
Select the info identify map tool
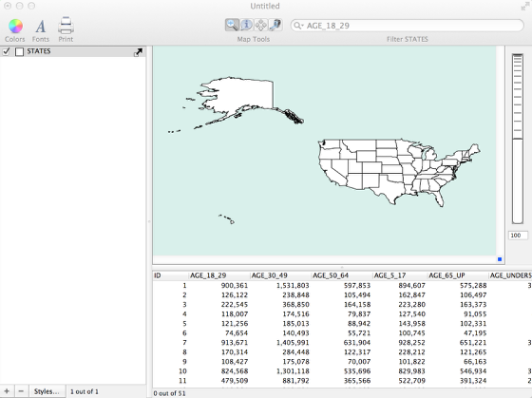coord(247,25)
